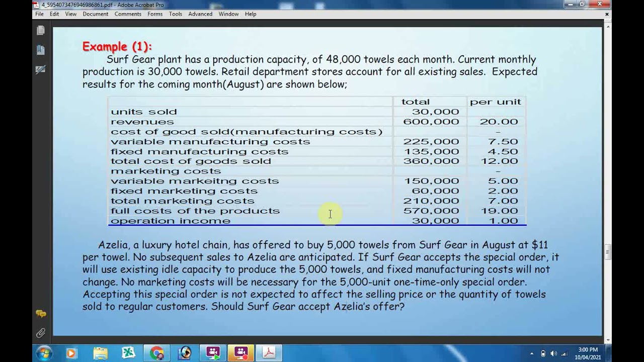Click the 'units sold' row label
644x362 pixels.
[144, 112]
